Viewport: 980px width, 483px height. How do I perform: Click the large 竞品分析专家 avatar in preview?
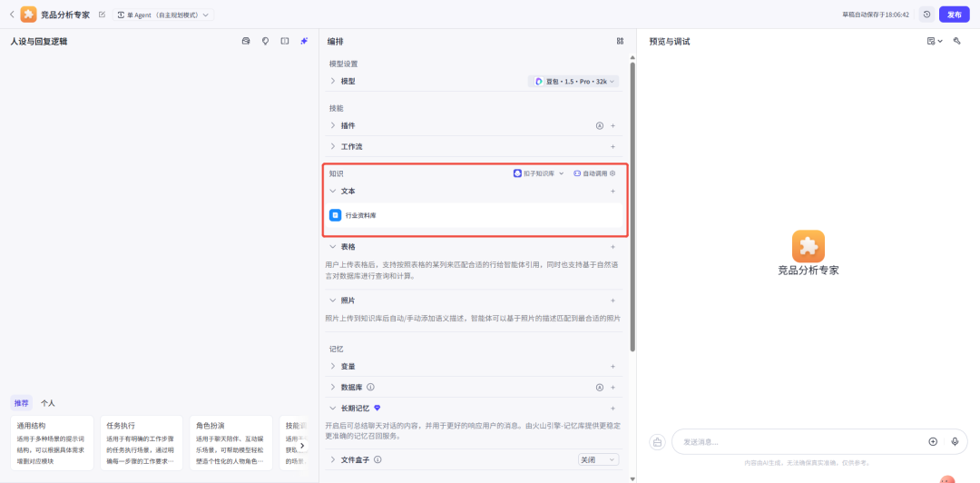808,247
